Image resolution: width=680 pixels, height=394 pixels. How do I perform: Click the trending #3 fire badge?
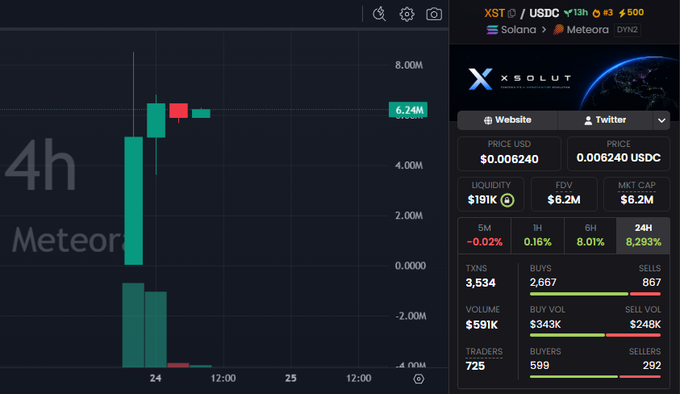tap(603, 13)
